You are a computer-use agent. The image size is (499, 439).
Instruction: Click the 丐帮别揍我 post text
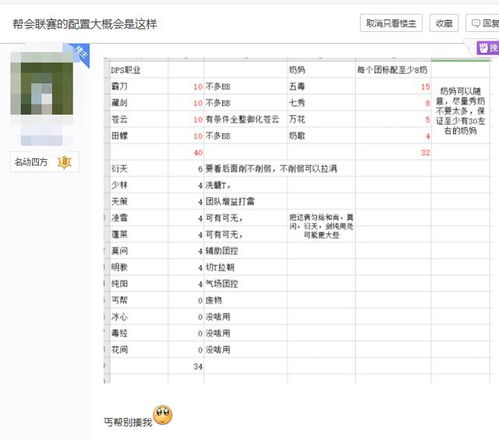[128, 423]
